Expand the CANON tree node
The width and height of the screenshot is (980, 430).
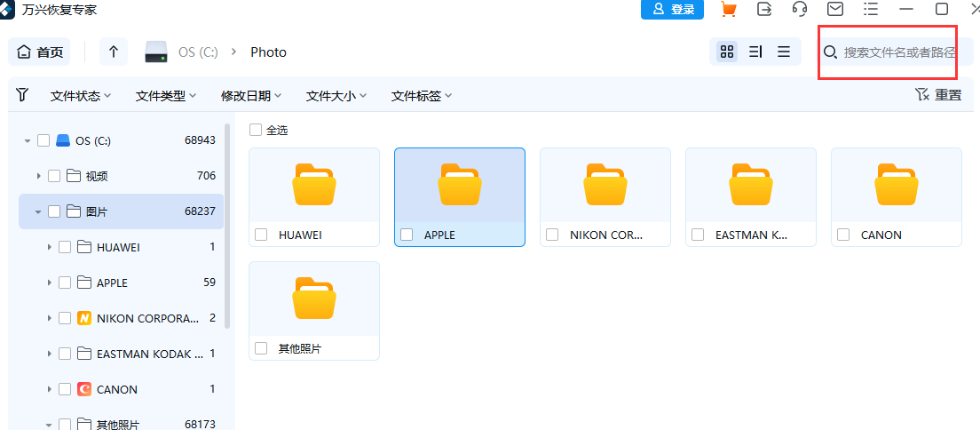(50, 390)
